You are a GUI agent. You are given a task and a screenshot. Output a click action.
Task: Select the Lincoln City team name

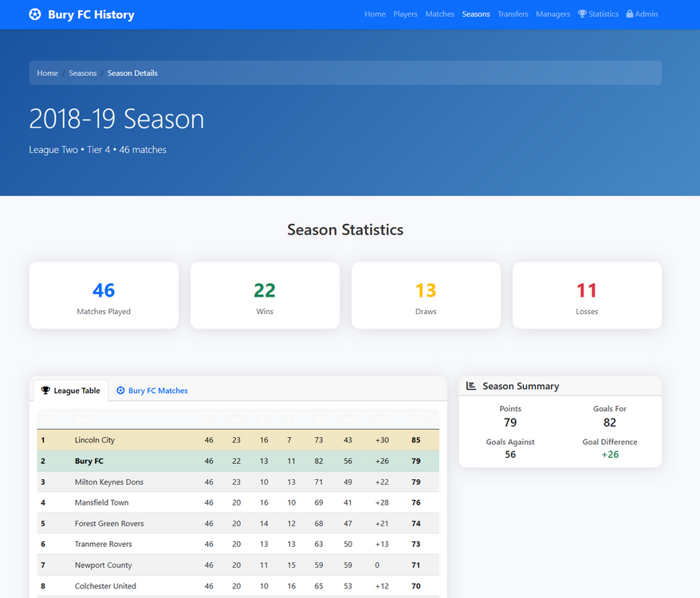[x=95, y=440]
